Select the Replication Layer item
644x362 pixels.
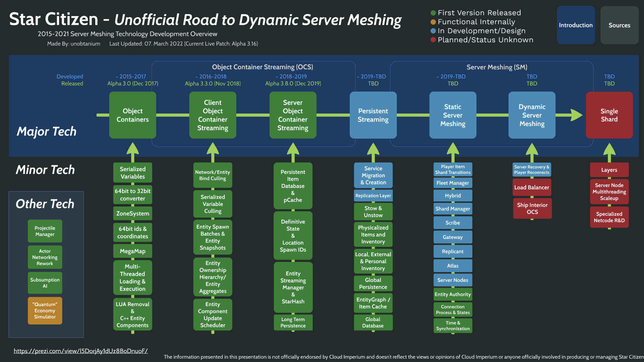coord(373,195)
